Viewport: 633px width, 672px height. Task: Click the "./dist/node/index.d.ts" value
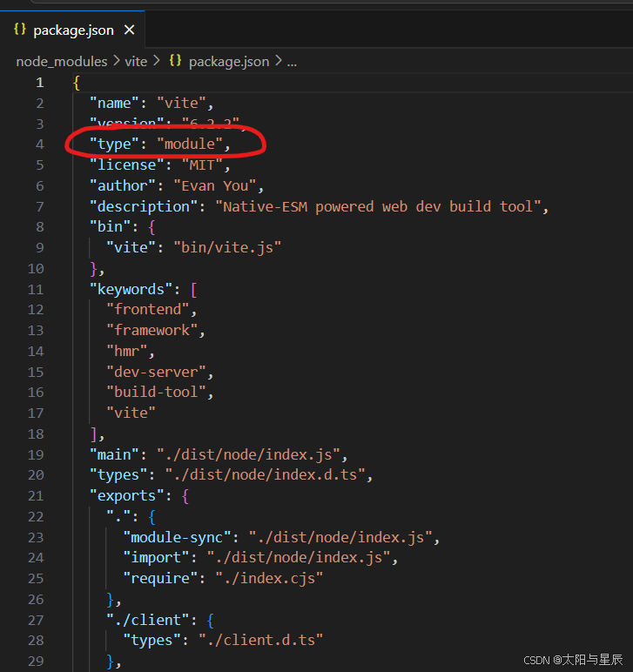(266, 475)
